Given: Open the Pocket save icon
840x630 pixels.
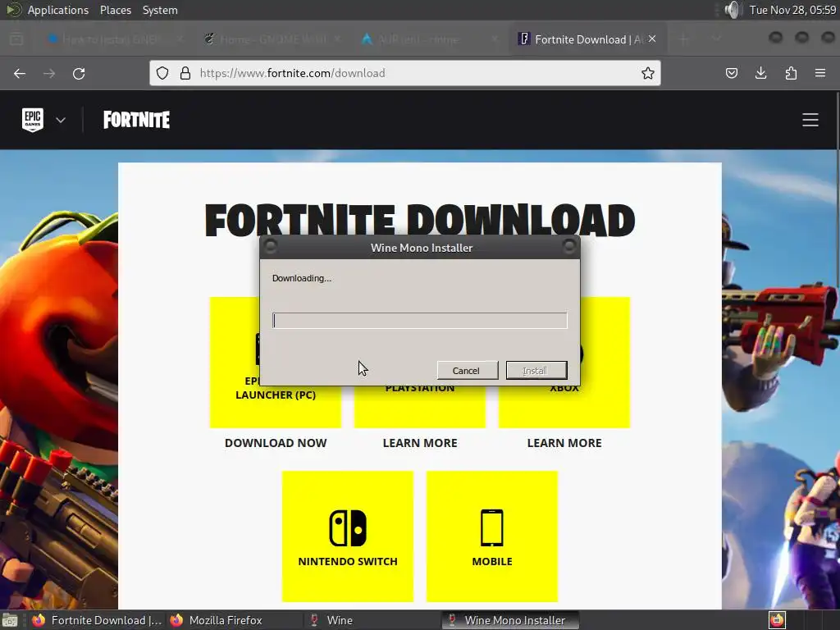Looking at the screenshot, I should coord(731,73).
